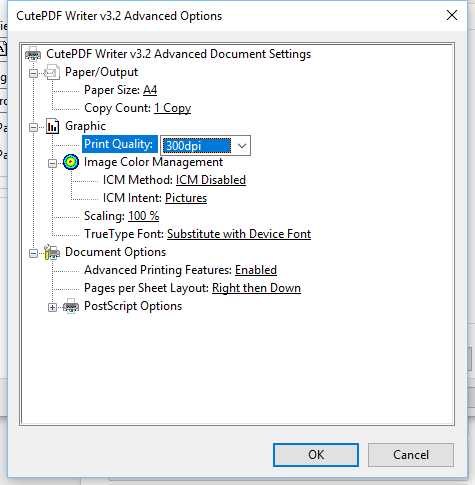This screenshot has width=475, height=485.
Task: Dismiss dialog with the Cancel button
Action: point(411,455)
